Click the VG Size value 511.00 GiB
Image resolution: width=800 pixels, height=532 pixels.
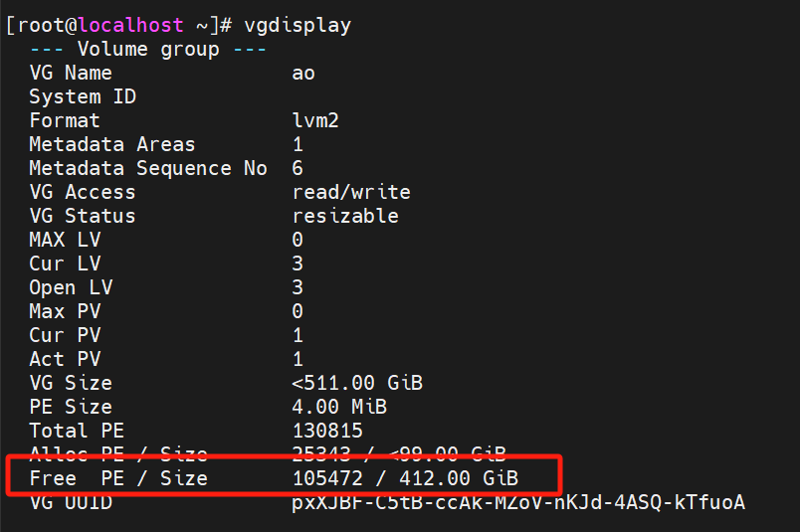(x=357, y=383)
